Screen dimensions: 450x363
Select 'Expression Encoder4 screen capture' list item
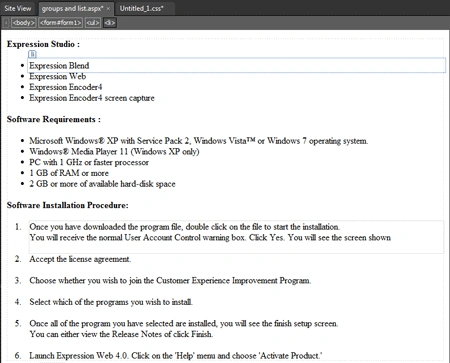tap(92, 98)
